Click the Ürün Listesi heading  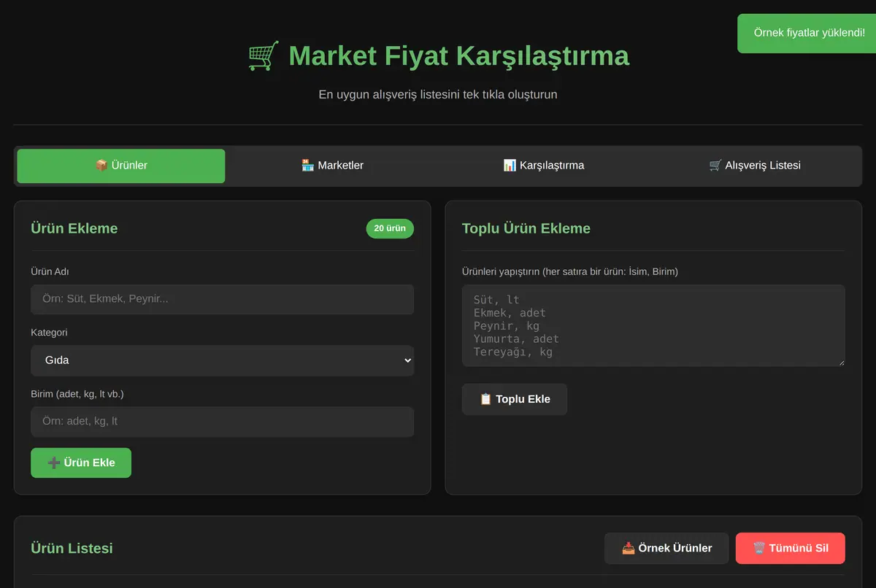72,548
